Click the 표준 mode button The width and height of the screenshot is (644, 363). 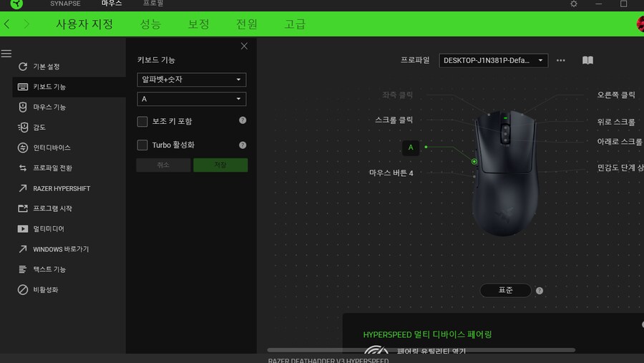506,290
